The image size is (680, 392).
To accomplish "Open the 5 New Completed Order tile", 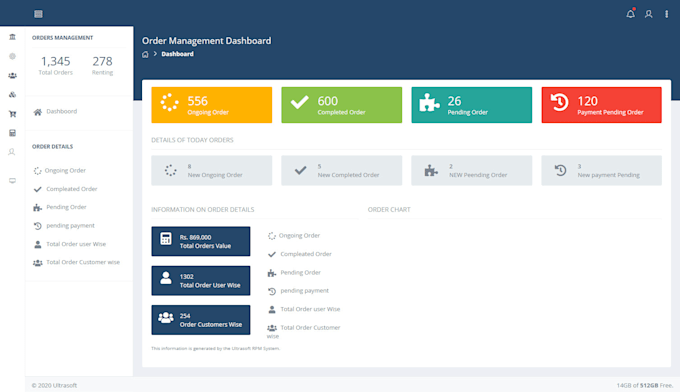I will (341, 170).
